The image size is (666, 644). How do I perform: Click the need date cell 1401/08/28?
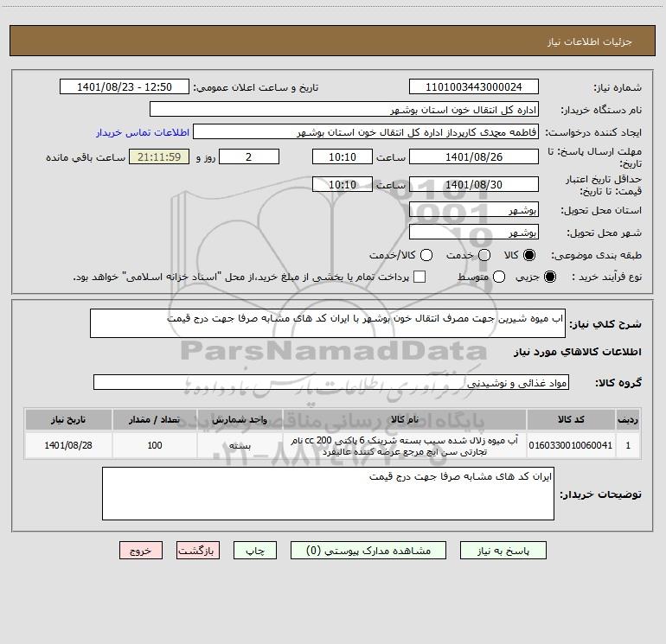tap(68, 445)
